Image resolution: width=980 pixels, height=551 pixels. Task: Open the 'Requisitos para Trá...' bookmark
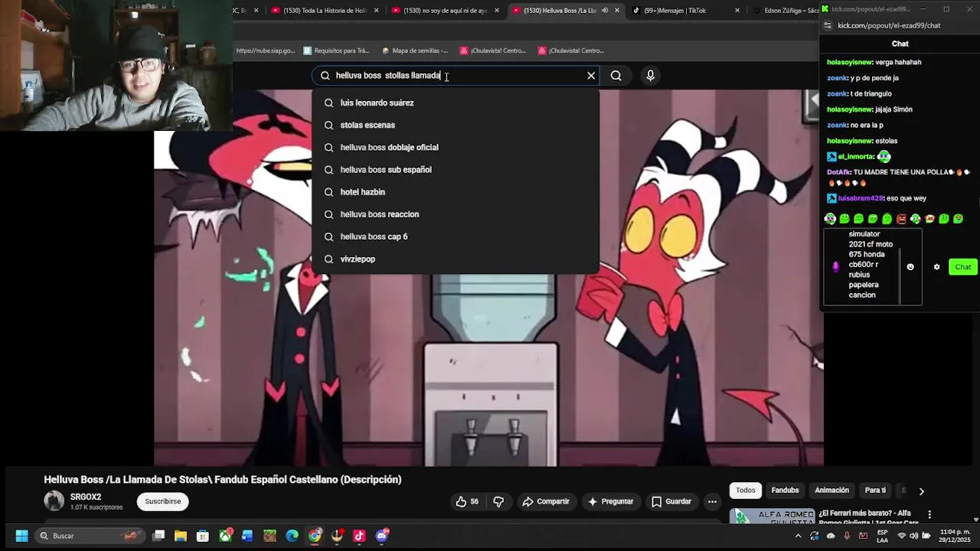coord(336,51)
